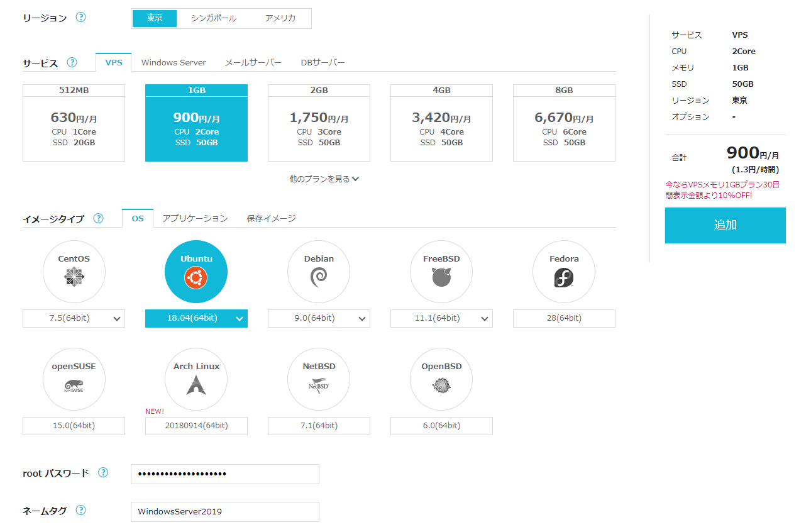The width and height of the screenshot is (811, 532).
Task: Choose the OpenBSD pufferfish icon
Action: point(441,385)
